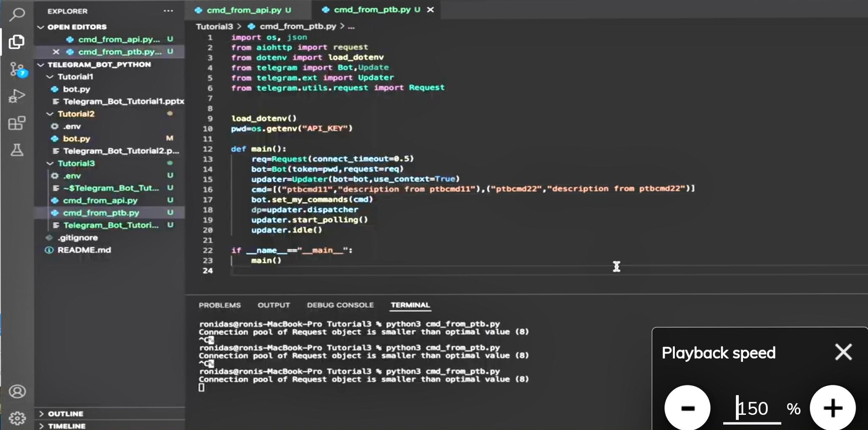Viewport: 868px width, 430px height.
Task: Close cmd_from_ptb.py in Open Editors list
Action: [x=56, y=52]
